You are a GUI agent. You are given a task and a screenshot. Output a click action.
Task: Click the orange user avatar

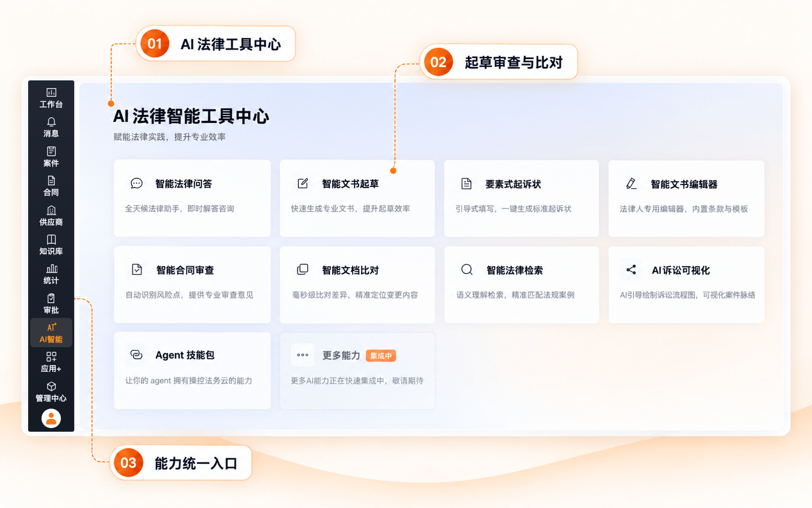(x=51, y=418)
